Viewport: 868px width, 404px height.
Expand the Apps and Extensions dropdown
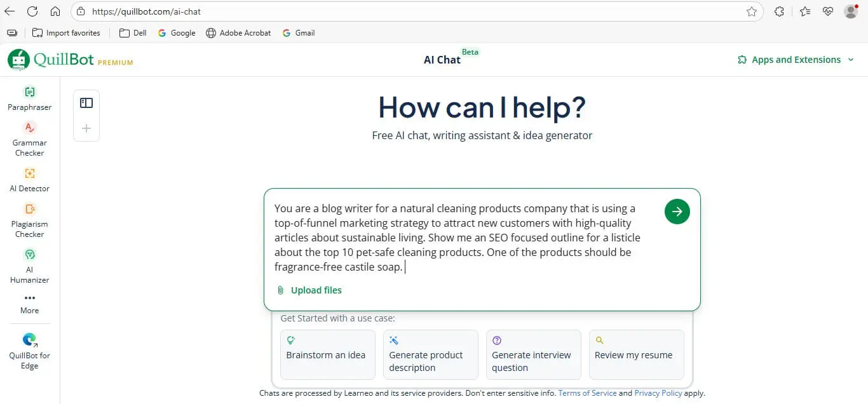tap(797, 60)
